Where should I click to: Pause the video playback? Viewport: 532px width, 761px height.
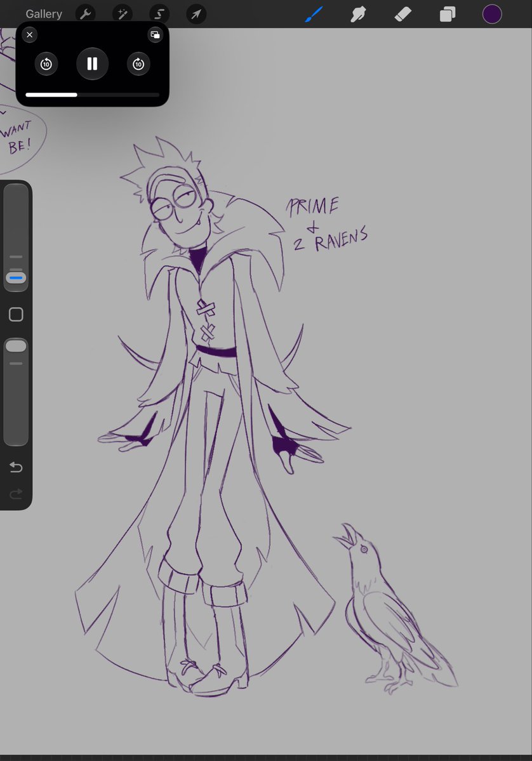click(x=92, y=63)
